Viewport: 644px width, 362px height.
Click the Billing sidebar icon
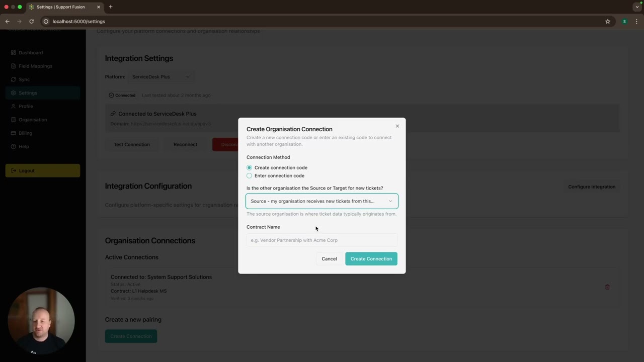point(14,133)
